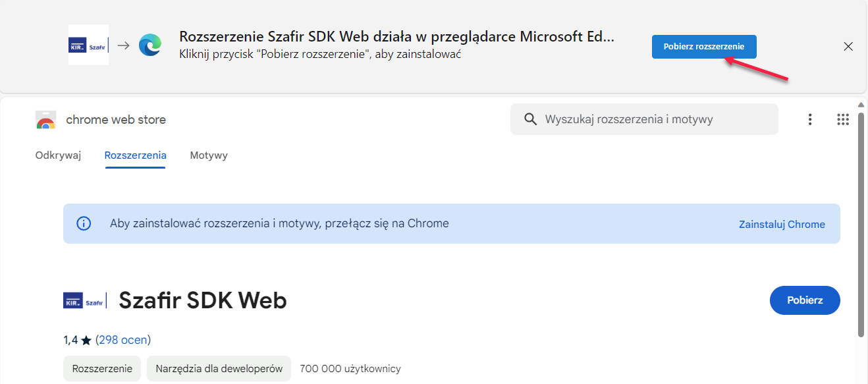
Task: Click the rating star icon
Action: [x=86, y=341]
